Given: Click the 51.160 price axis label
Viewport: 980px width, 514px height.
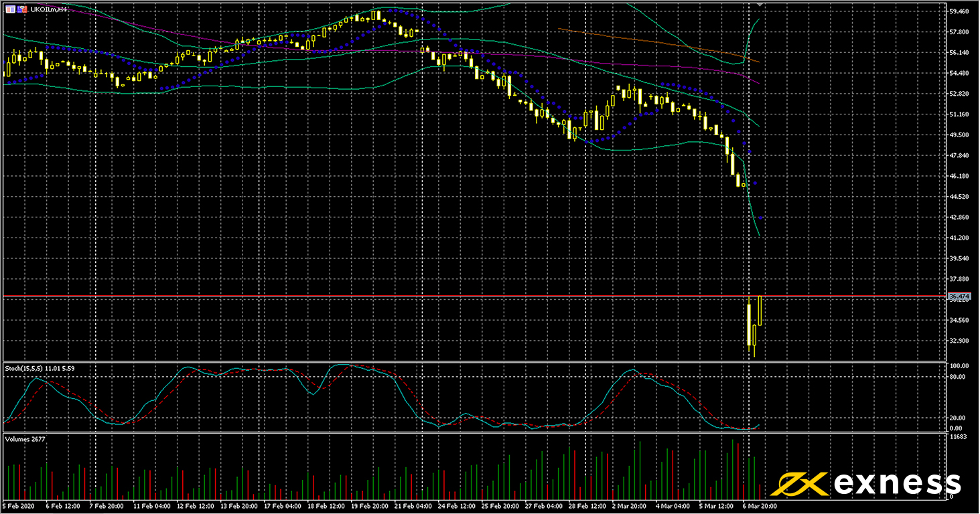Looking at the screenshot, I should 959,115.
